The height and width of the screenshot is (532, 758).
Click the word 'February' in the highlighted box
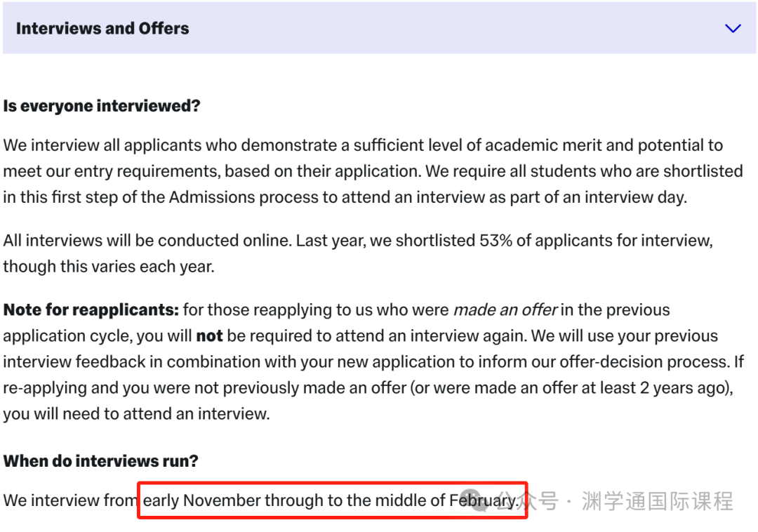pos(484,500)
